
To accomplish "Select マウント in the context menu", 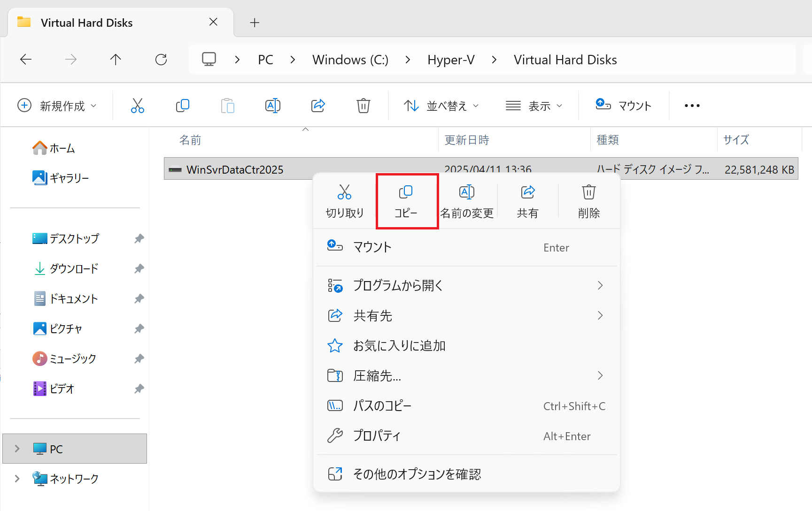I will point(372,247).
